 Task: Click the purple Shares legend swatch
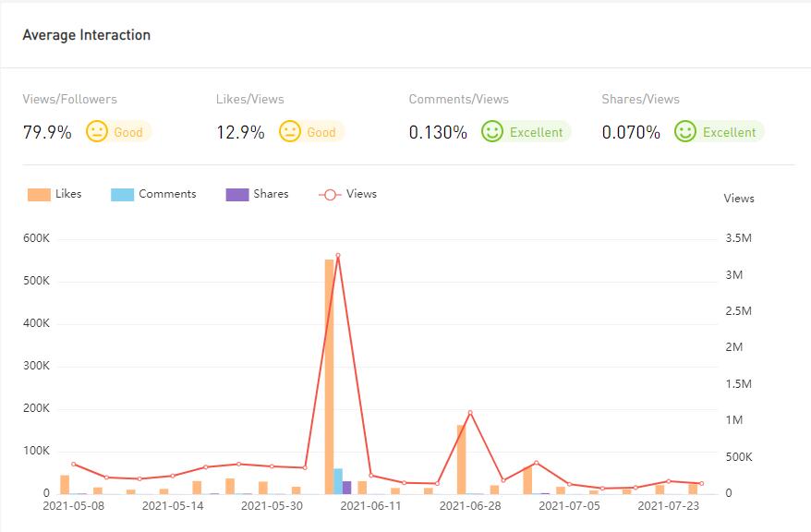point(237,195)
